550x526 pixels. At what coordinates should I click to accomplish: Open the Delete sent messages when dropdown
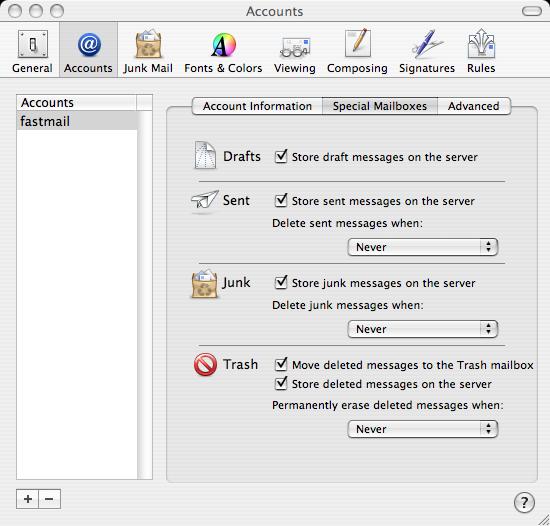pos(423,247)
